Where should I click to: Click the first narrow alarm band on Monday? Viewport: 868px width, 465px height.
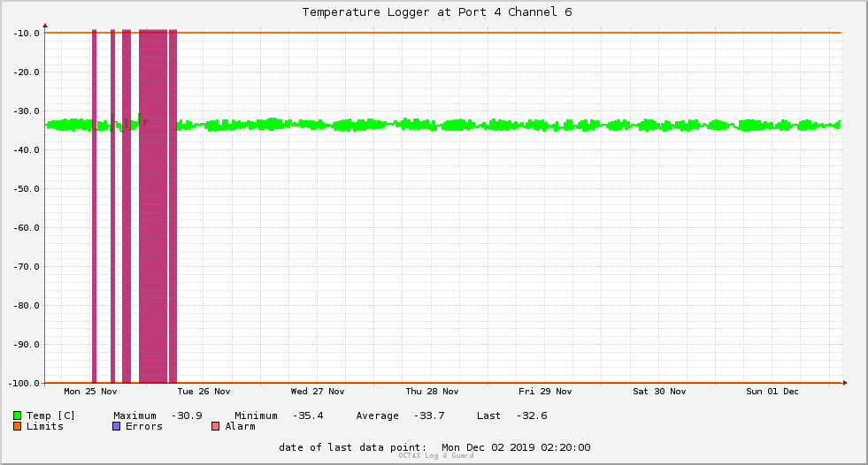(x=94, y=206)
